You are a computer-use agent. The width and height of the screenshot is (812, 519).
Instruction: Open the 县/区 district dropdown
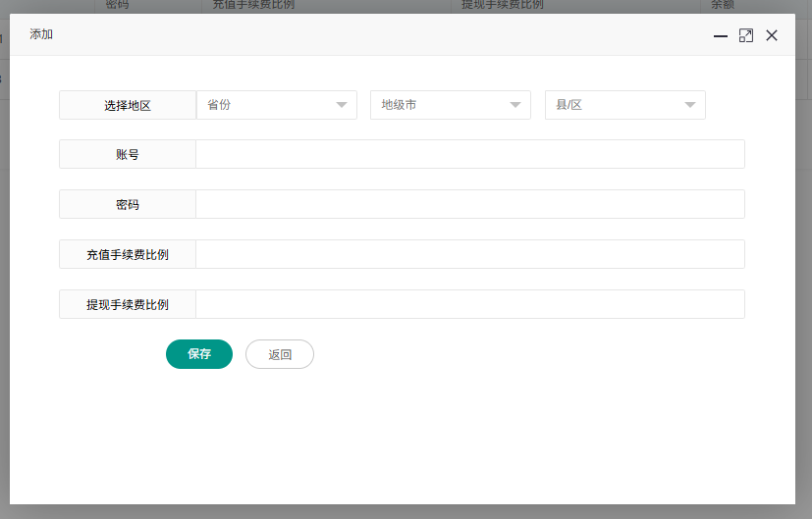tap(625, 105)
